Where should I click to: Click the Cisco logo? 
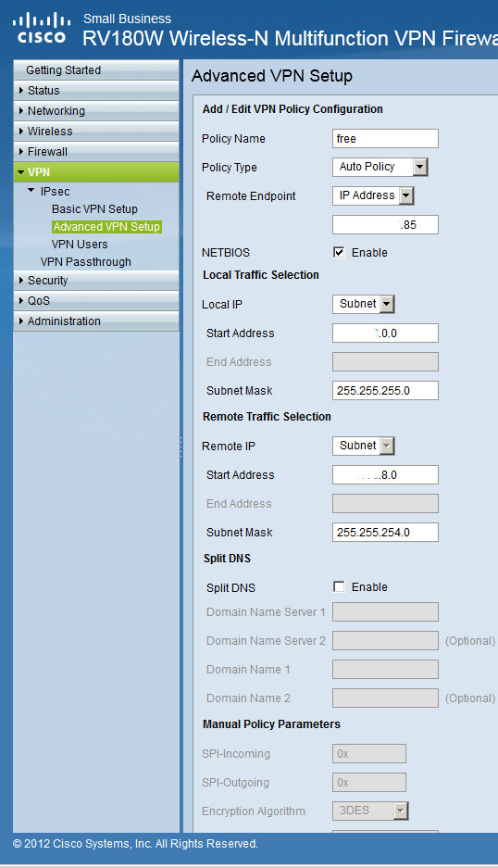pos(42,28)
